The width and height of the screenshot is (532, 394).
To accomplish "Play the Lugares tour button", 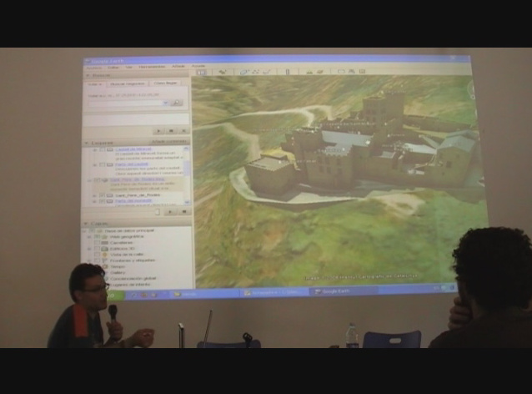I will [x=170, y=212].
